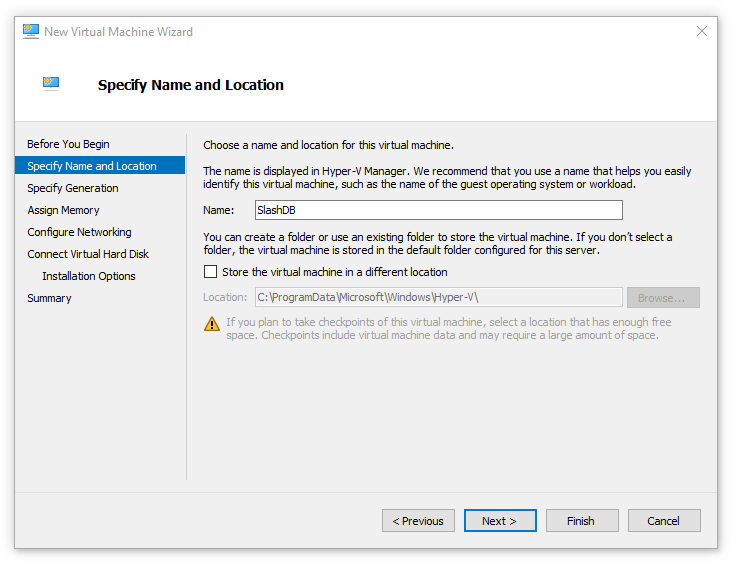Click the Location path text field
The height and width of the screenshot is (569, 741).
[x=438, y=297]
